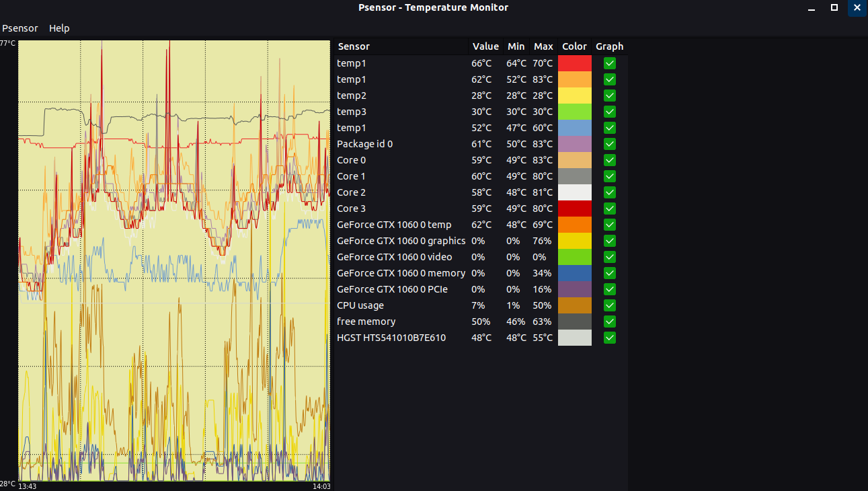Image resolution: width=868 pixels, height=491 pixels.
Task: Sort sensors by the Value column
Action: point(485,46)
